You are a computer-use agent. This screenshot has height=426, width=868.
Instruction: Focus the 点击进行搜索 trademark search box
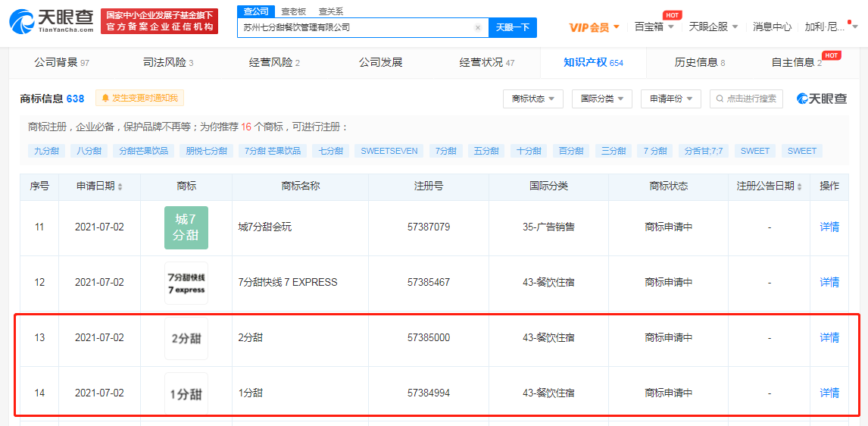(746, 99)
